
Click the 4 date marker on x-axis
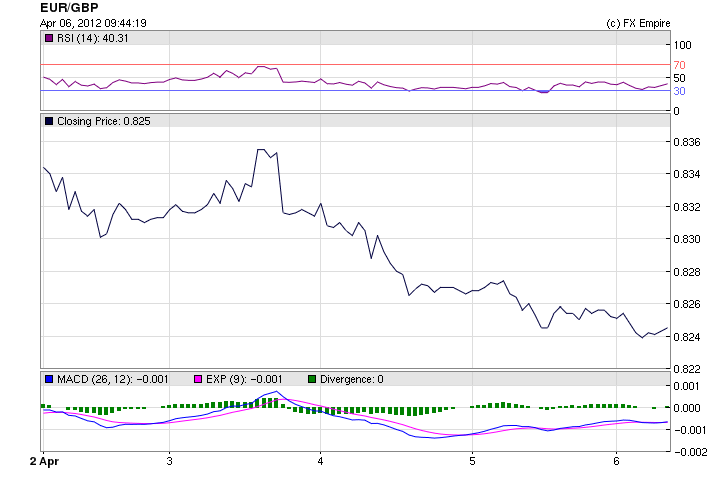coord(320,461)
